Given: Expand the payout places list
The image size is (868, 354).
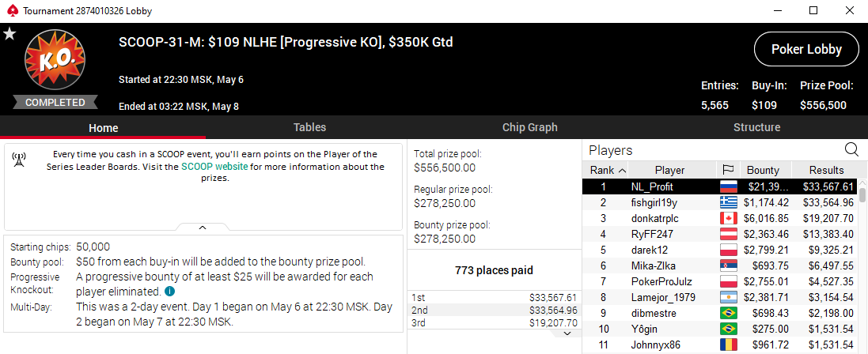Looking at the screenshot, I should (566, 333).
